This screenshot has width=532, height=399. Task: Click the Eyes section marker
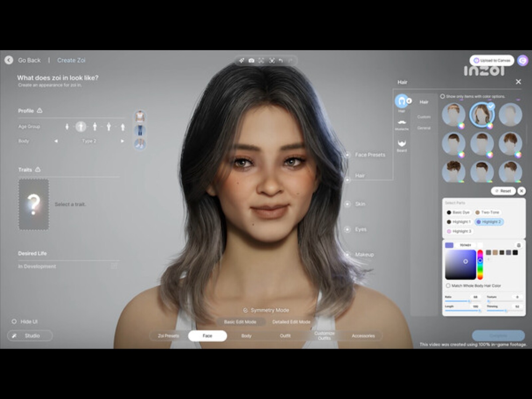point(347,229)
